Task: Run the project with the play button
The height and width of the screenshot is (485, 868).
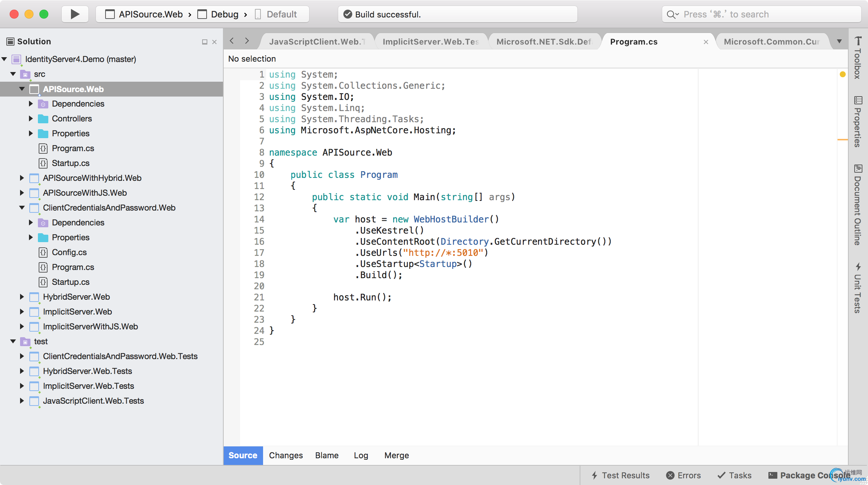Action: click(75, 14)
